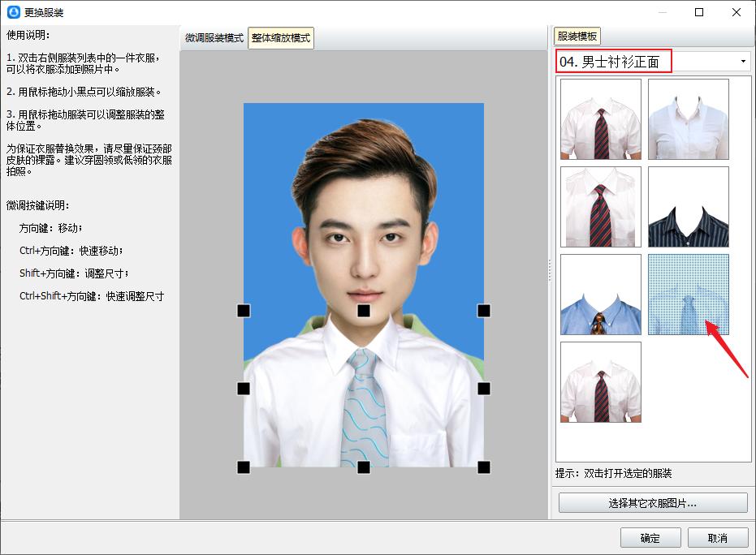The image size is (756, 555).
Task: Open the 服装模板 tab
Action: tap(577, 37)
